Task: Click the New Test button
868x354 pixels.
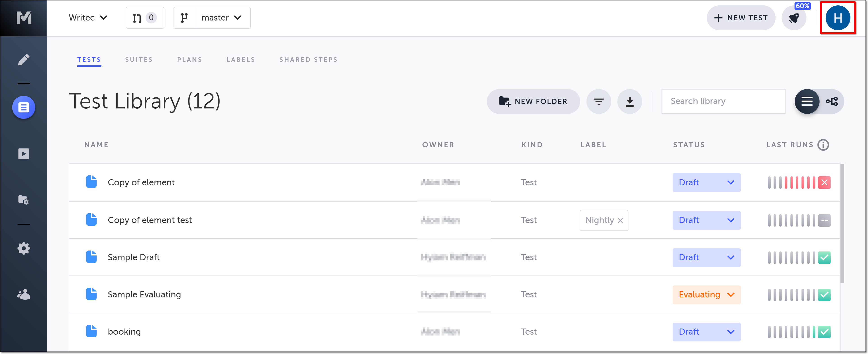Action: (x=741, y=18)
